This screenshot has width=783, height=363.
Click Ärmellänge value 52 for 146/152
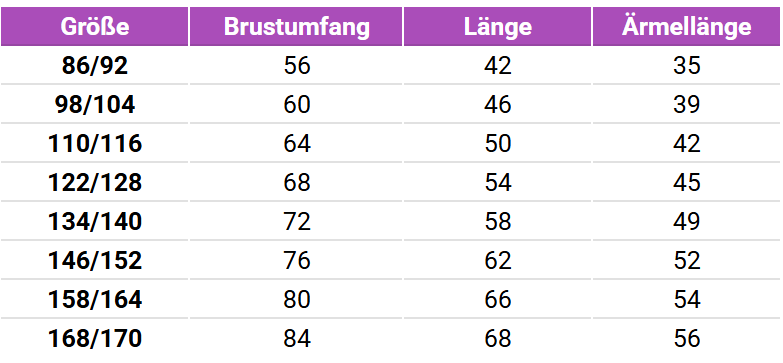point(687,261)
